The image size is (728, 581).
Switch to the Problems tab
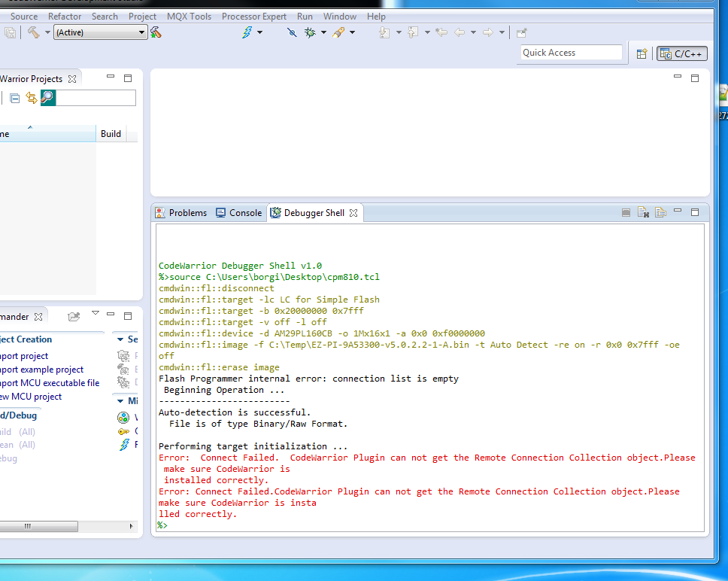coord(181,213)
